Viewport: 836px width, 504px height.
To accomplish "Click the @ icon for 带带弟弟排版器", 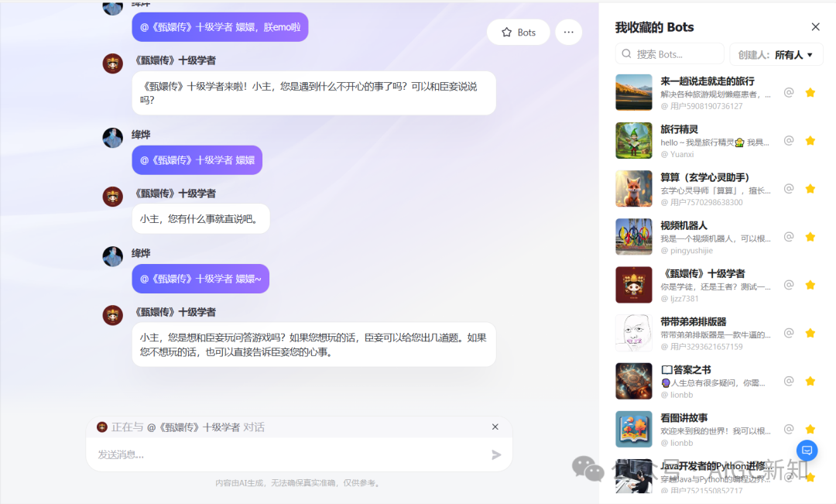I will (789, 334).
